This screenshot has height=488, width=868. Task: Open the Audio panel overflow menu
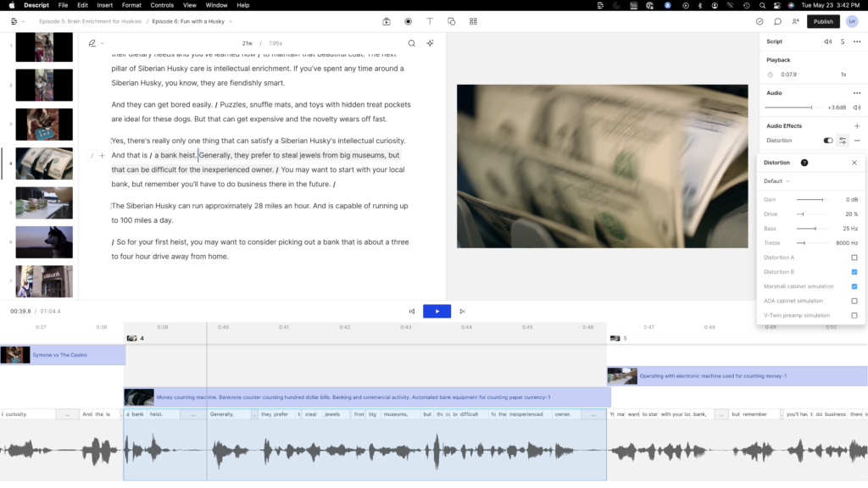[855, 92]
